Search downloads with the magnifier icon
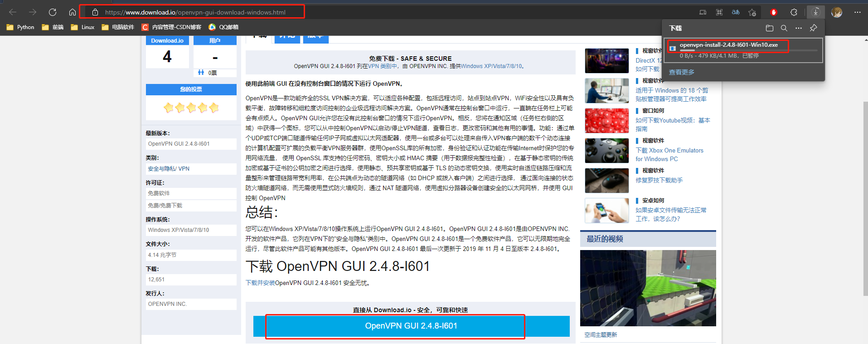 click(x=784, y=28)
